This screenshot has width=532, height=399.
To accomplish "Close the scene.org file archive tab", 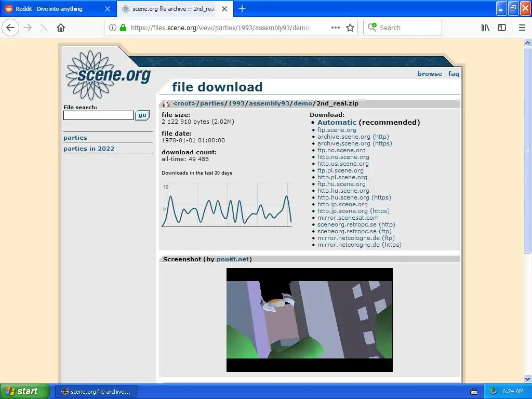I will pos(224,9).
